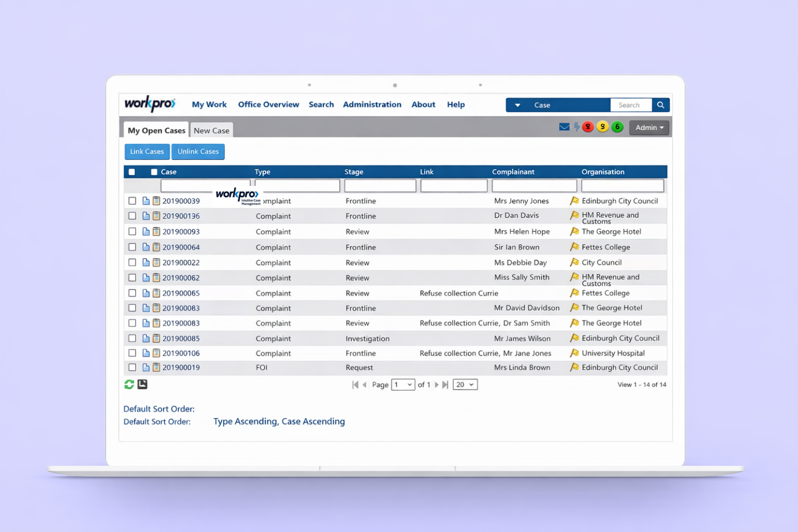The height and width of the screenshot is (532, 798).
Task: Run the case search with the magnifier icon
Action: pyautogui.click(x=661, y=105)
